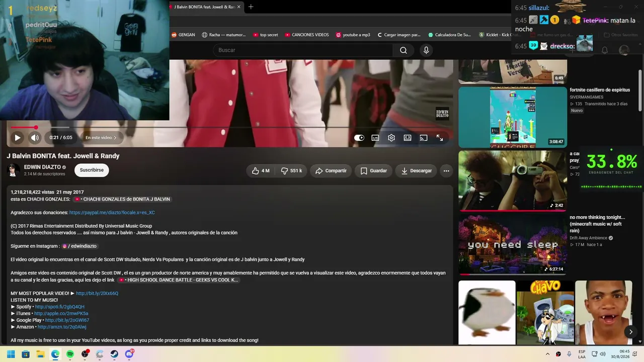This screenshot has width=644, height=362.
Task: Switch to theater mode view
Action: [x=408, y=138]
